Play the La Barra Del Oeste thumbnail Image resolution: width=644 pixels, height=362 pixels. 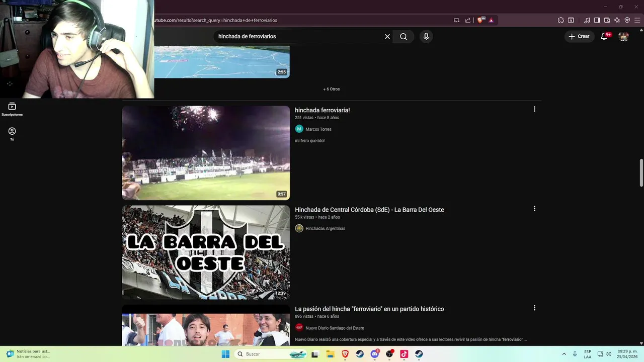point(206,252)
